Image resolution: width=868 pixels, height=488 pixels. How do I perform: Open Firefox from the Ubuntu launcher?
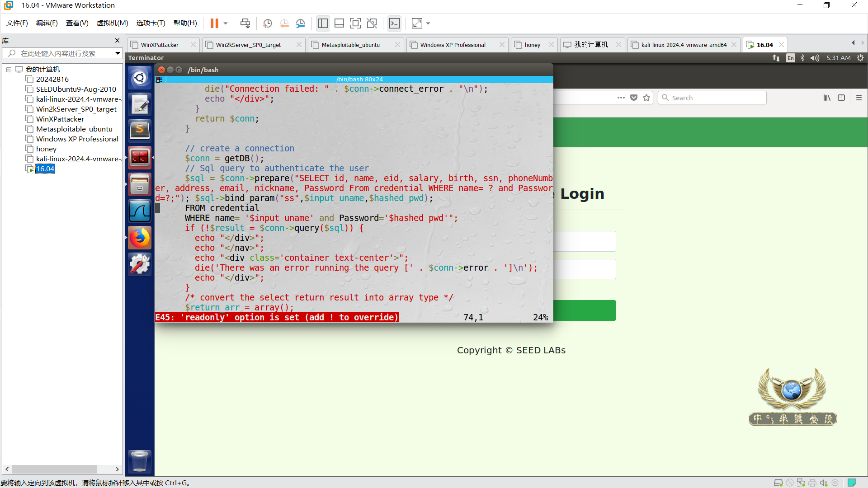140,238
